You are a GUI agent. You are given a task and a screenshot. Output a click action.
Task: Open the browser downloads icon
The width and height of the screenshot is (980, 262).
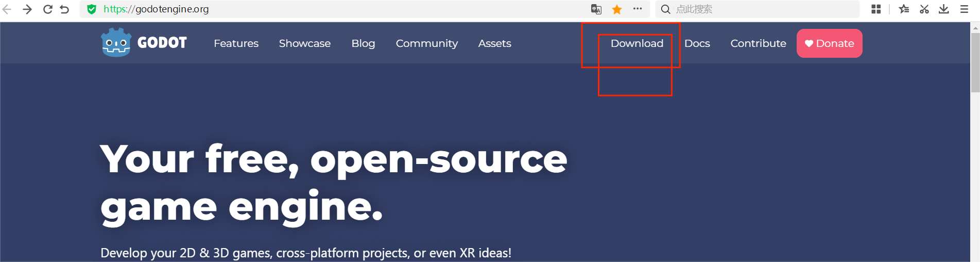944,9
